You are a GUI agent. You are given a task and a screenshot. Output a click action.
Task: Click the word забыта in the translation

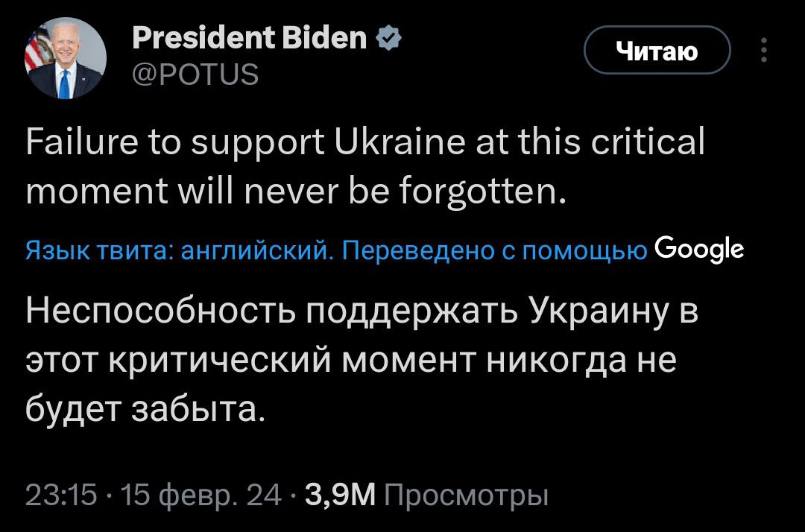point(197,409)
